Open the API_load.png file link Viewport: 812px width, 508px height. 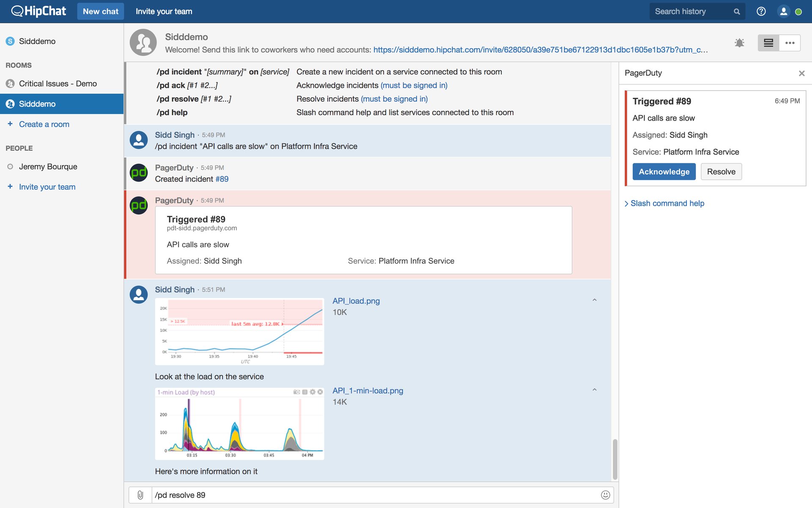356,301
